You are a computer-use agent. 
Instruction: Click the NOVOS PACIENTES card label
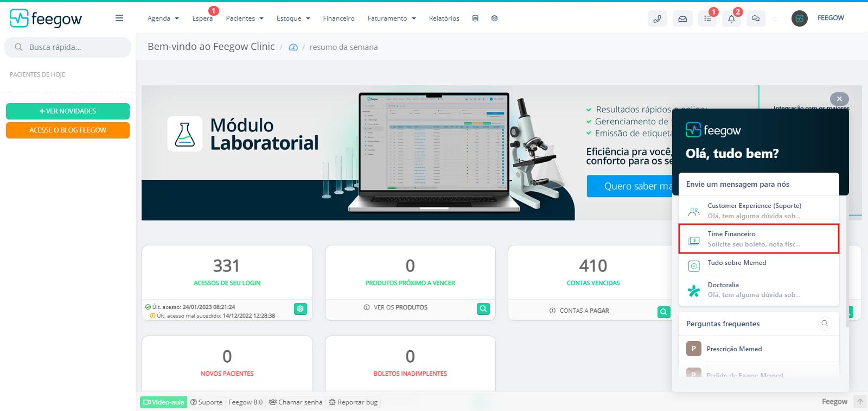[x=227, y=374]
